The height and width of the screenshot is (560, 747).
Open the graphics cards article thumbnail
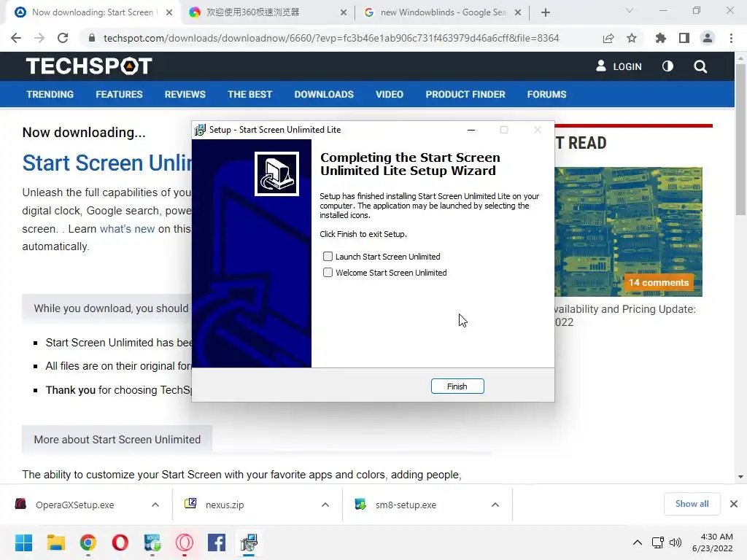coord(628,232)
